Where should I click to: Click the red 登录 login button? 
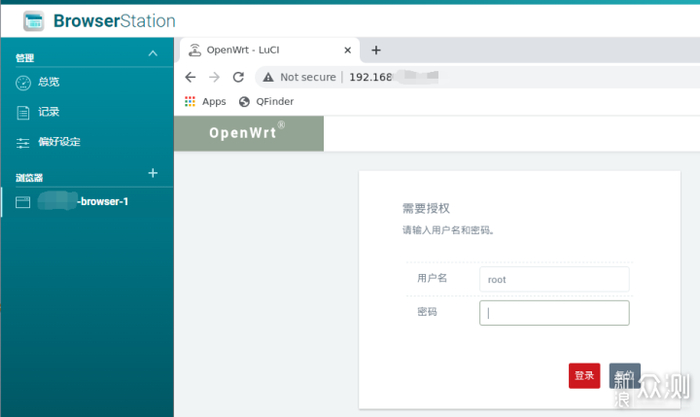click(x=584, y=376)
